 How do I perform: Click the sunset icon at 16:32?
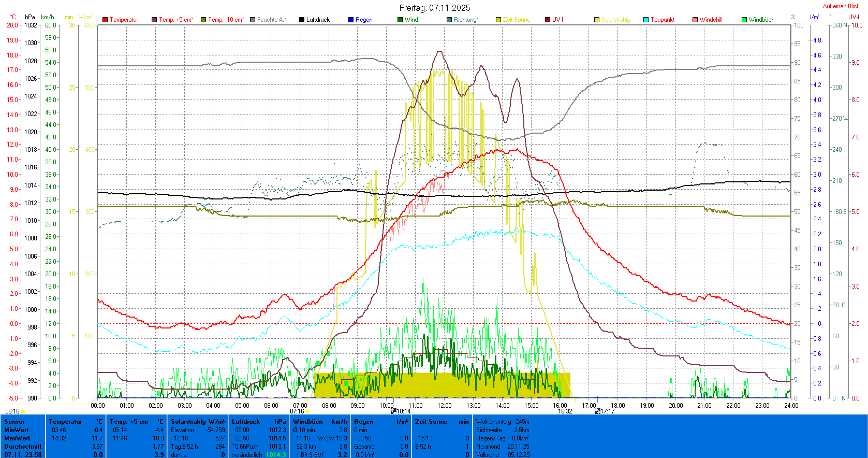click(576, 411)
